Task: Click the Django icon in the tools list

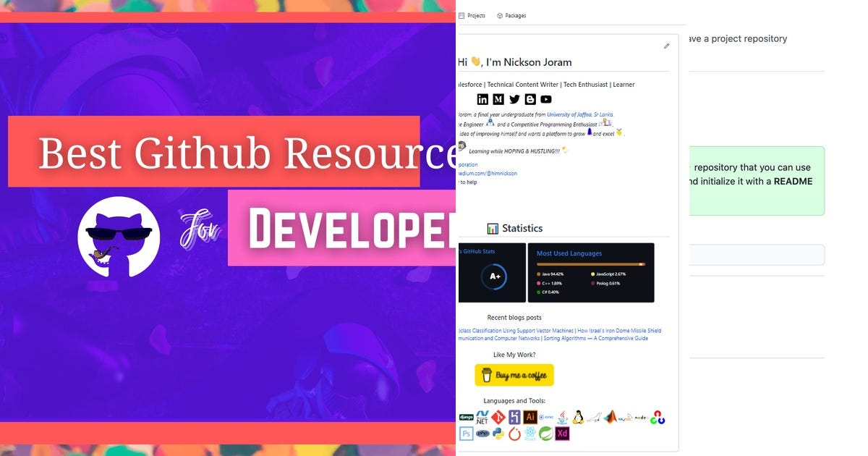Action: [x=466, y=417]
